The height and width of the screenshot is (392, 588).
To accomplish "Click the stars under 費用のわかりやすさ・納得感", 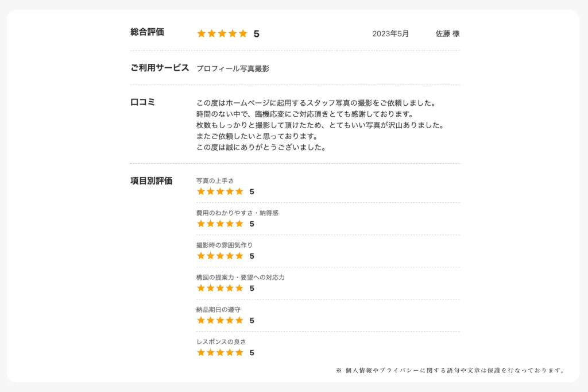I will point(220,224).
